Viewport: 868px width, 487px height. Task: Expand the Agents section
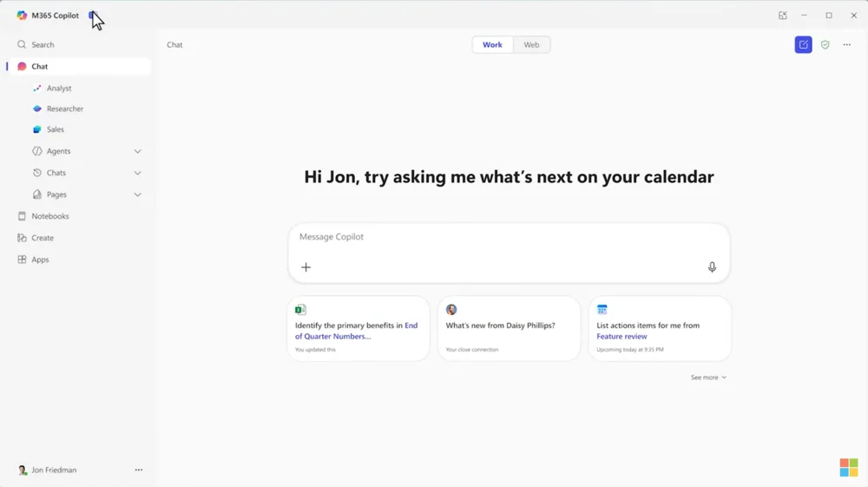coord(137,151)
